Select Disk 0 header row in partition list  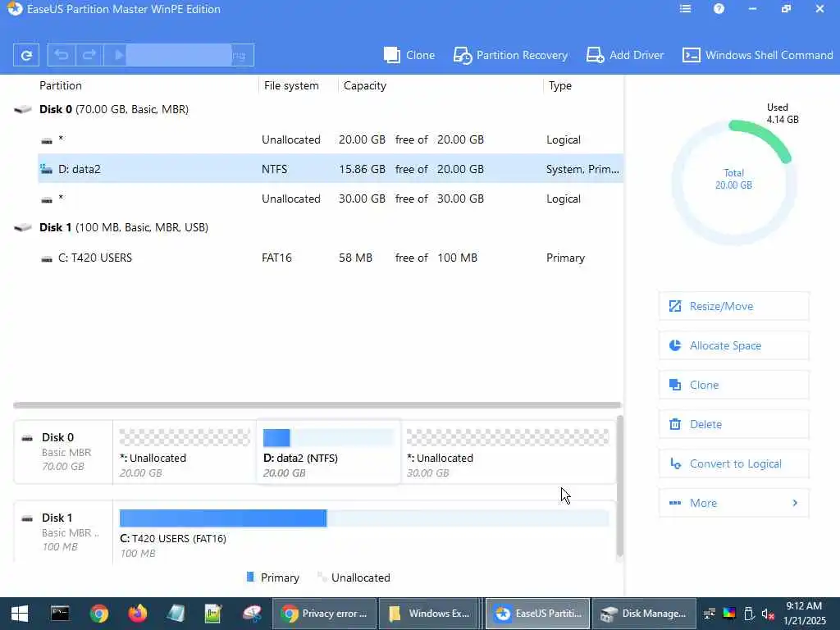(x=318, y=109)
